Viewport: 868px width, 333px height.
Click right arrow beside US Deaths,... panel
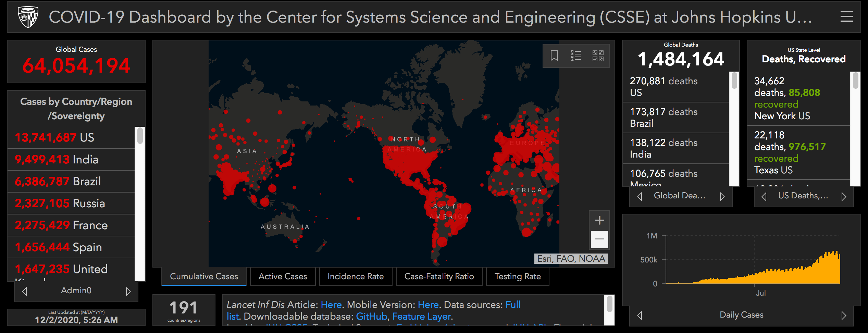(x=844, y=197)
